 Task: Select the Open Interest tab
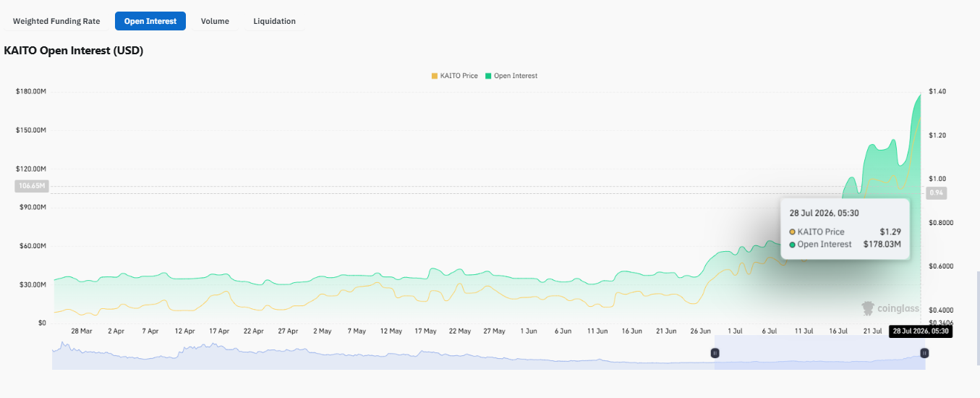[x=150, y=21]
